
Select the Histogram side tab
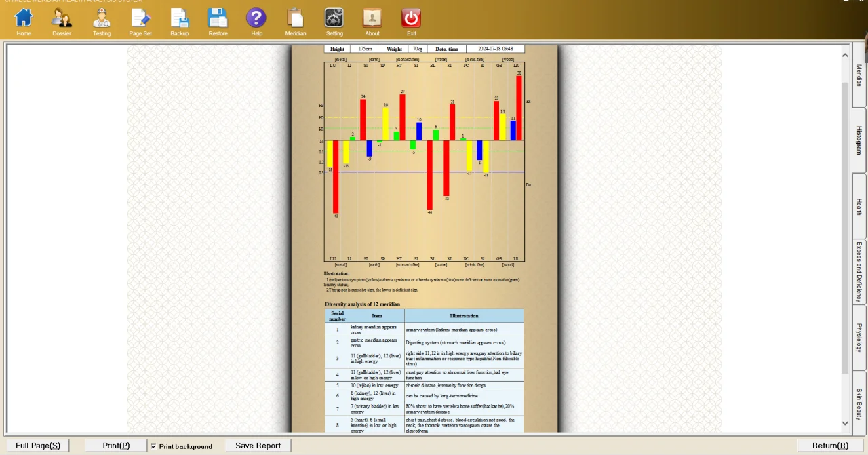pyautogui.click(x=859, y=140)
